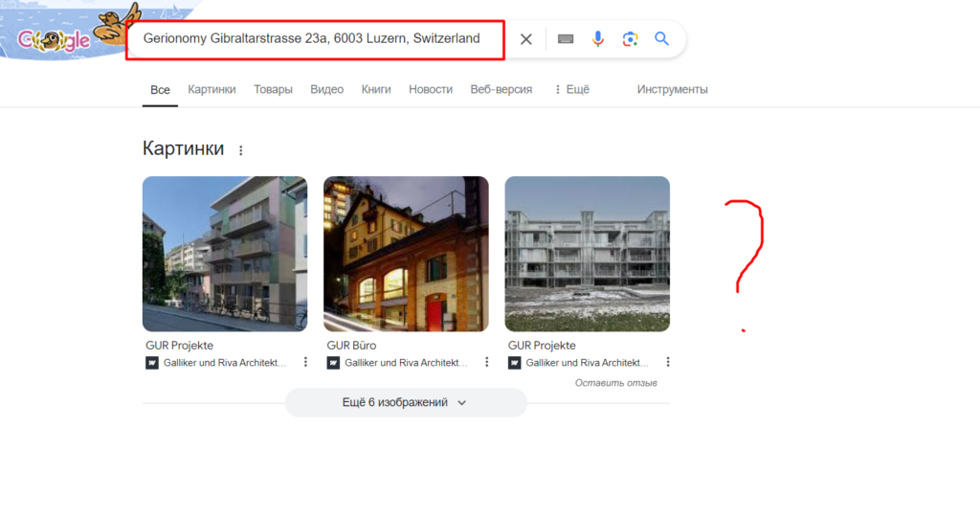Click Galliker favicon under GUR Büro
The height and width of the screenshot is (519, 980).
point(333,363)
